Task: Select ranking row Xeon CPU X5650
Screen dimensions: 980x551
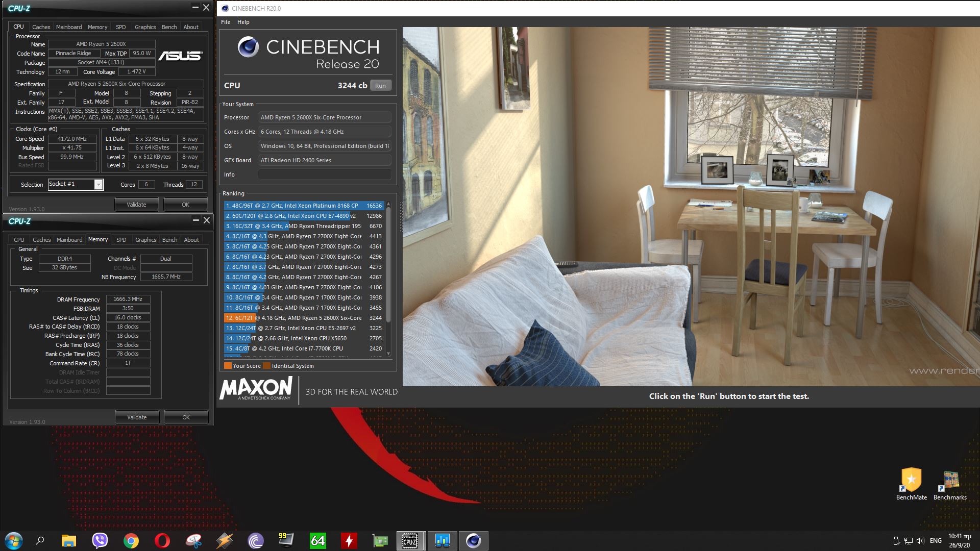Action: pos(304,338)
